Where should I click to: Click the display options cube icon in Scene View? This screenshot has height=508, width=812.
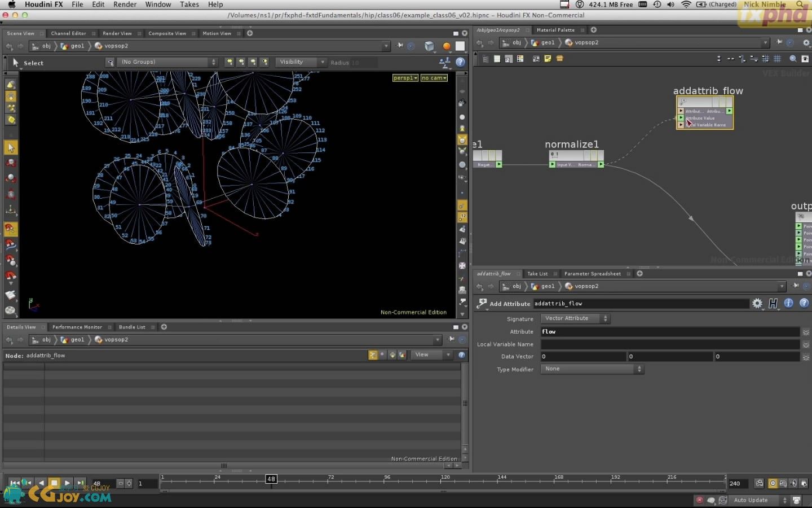(429, 46)
